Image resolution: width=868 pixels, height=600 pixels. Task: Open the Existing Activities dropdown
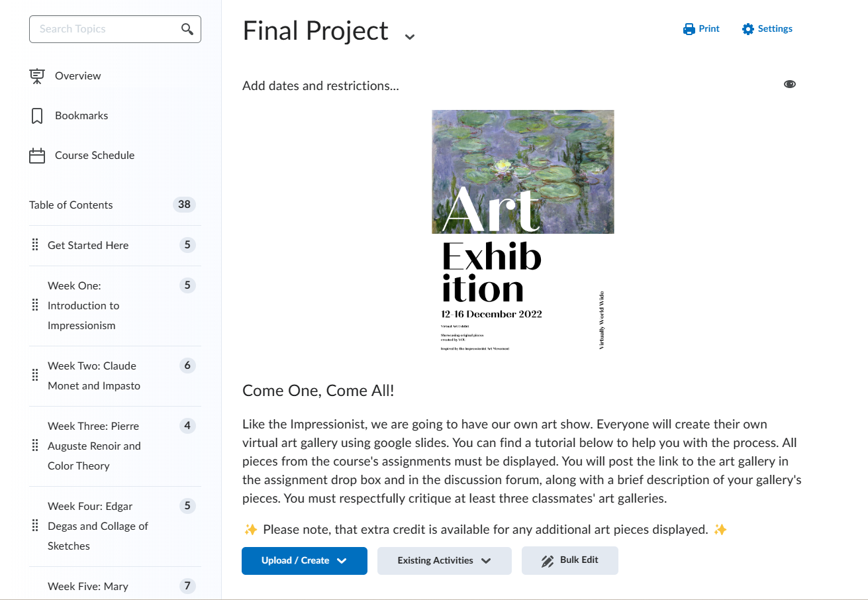coord(444,561)
